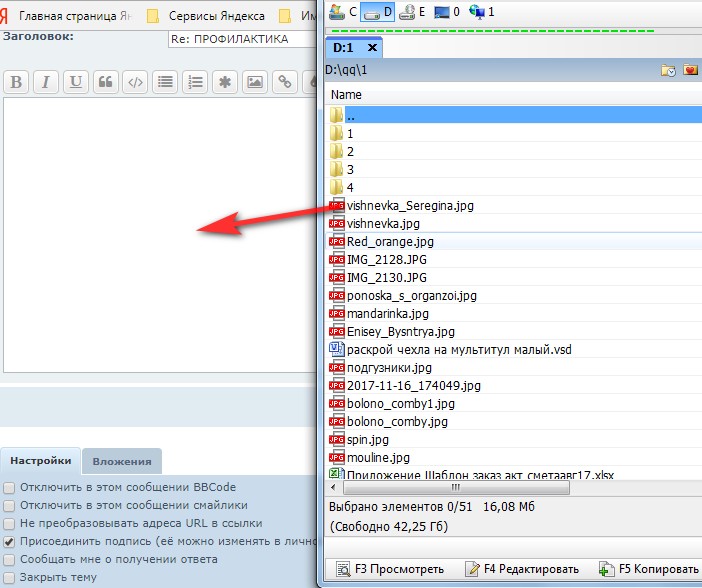
Task: Click the Bold formatting button
Action: pos(16,82)
